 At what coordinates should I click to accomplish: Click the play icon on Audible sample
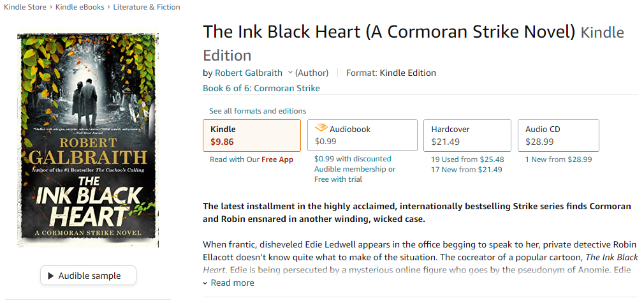point(50,276)
